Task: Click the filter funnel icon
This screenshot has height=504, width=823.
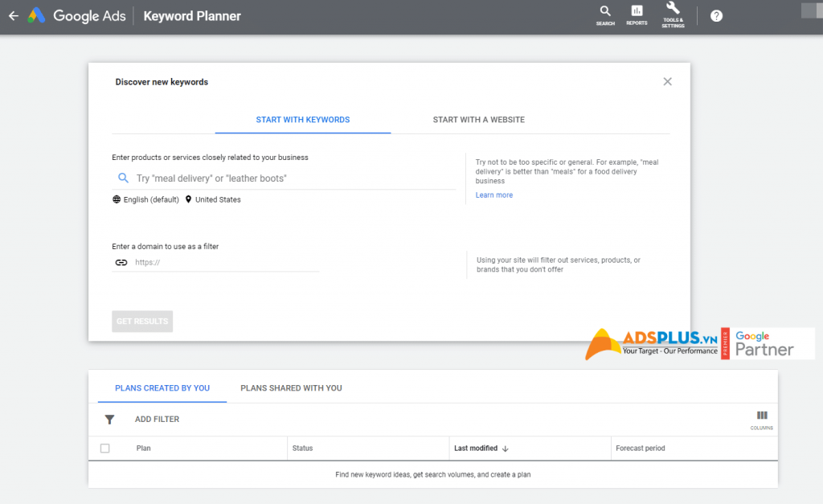Action: [109, 420]
